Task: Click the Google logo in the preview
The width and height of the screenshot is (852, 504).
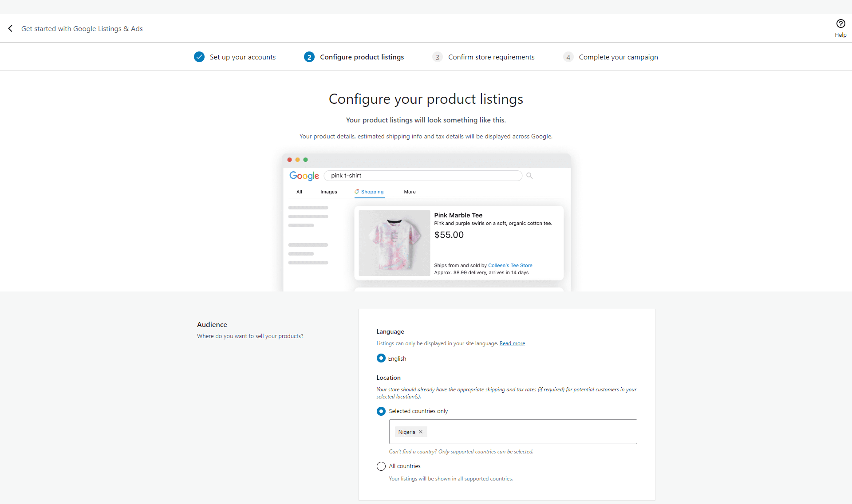Action: [x=304, y=176]
